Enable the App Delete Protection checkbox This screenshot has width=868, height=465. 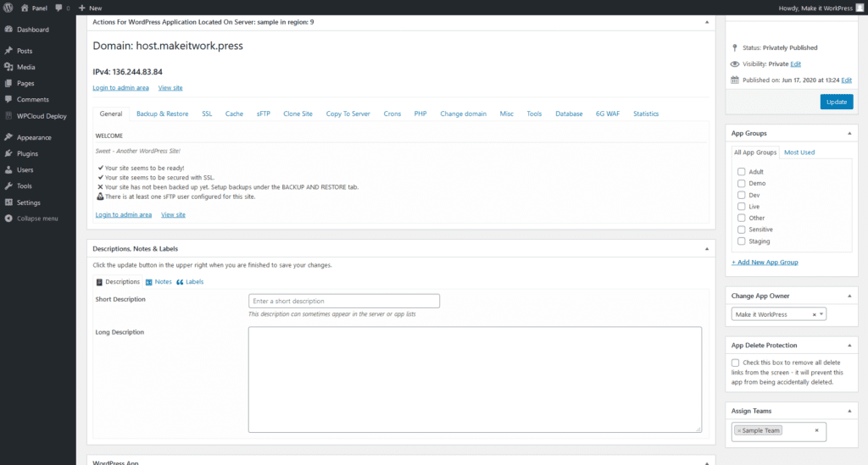tap(735, 363)
